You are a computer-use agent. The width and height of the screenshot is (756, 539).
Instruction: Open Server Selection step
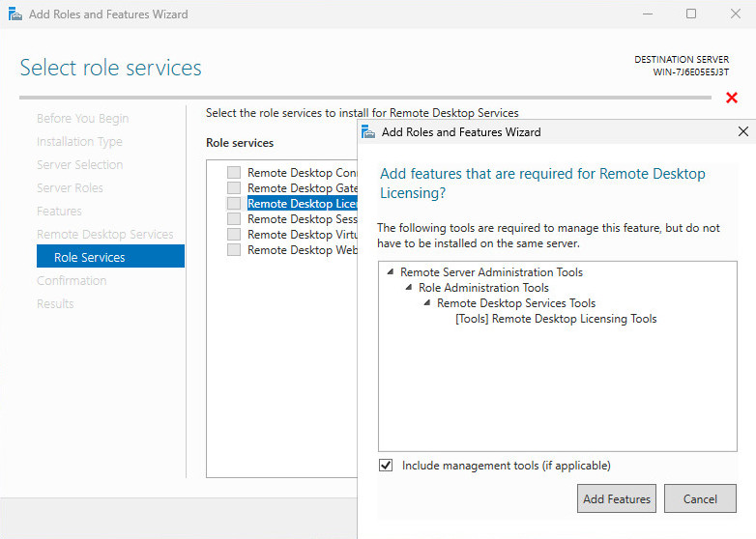pyautogui.click(x=80, y=165)
